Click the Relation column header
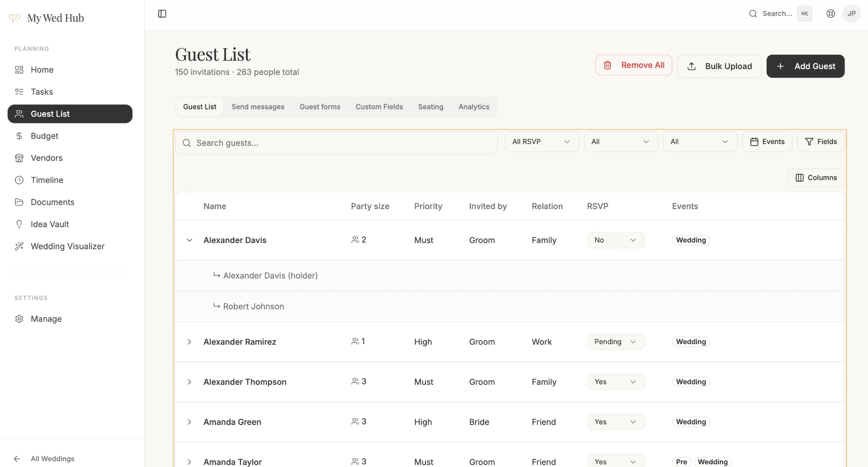This screenshot has width=868, height=467. (x=547, y=206)
